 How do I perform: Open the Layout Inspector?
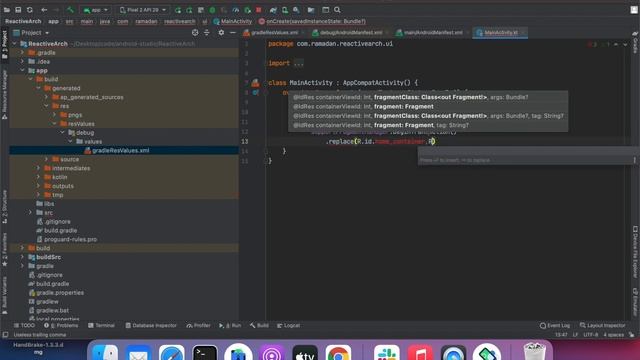602,326
